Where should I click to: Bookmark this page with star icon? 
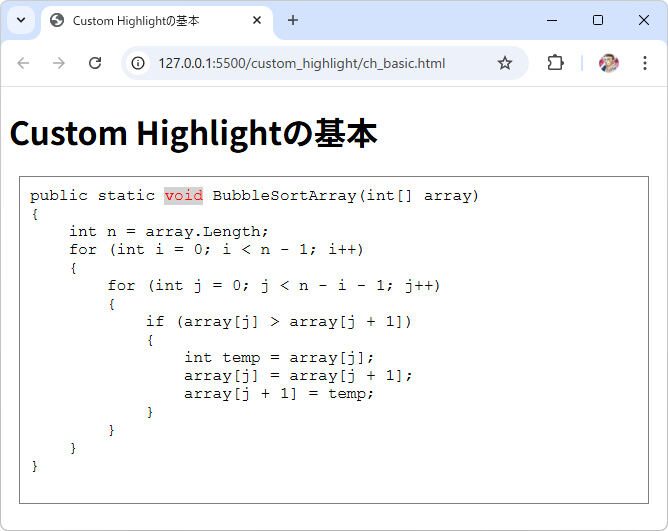(505, 63)
